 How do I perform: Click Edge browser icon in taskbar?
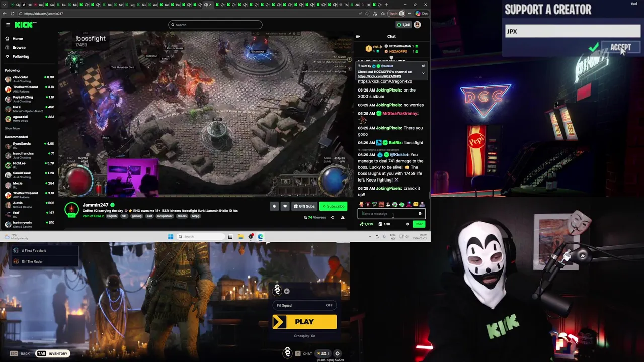point(261,237)
